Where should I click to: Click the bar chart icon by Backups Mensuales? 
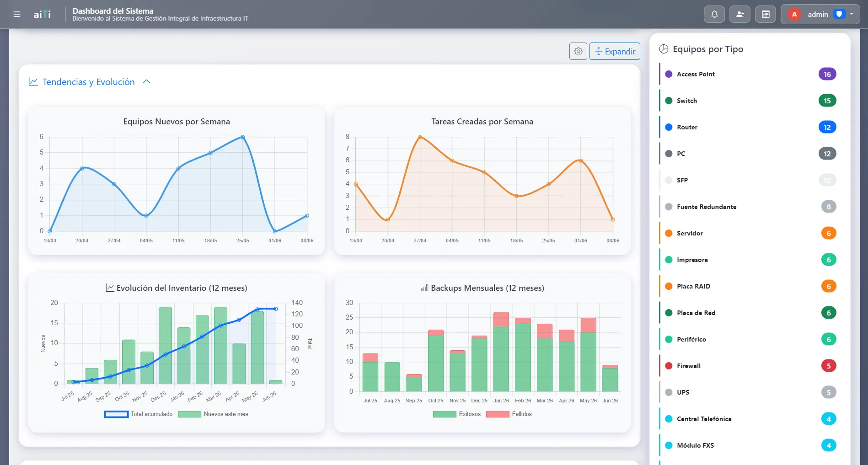424,288
